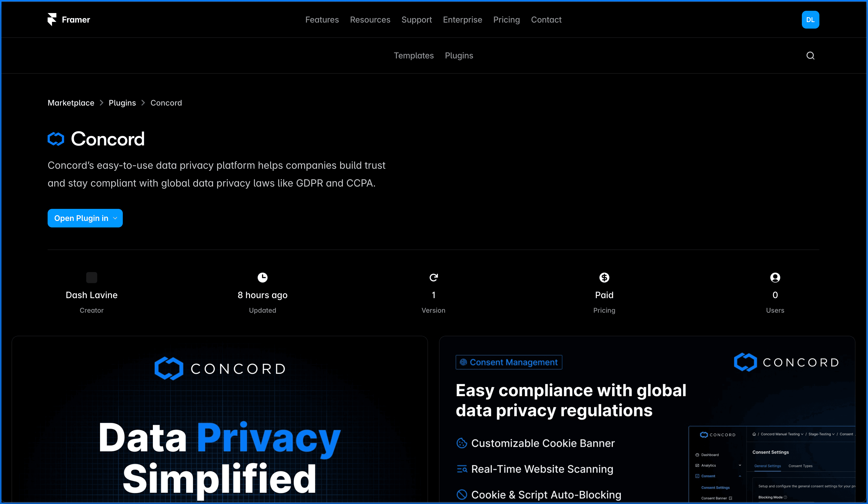Open the Pricing nav link
This screenshot has height=504, width=868.
click(506, 20)
